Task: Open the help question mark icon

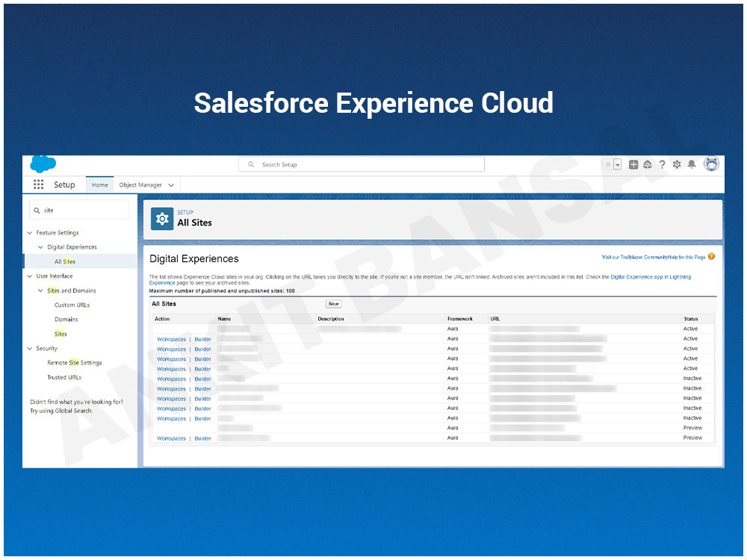Action: click(x=662, y=164)
